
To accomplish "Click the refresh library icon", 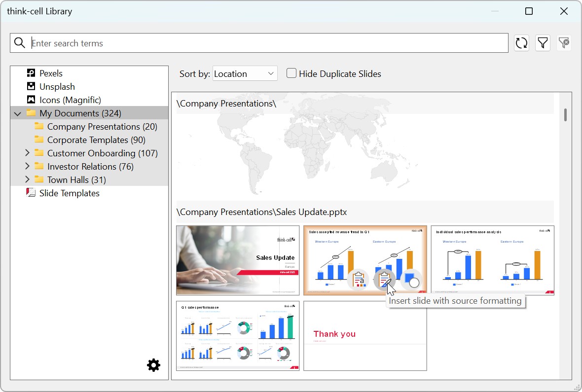I will [521, 43].
